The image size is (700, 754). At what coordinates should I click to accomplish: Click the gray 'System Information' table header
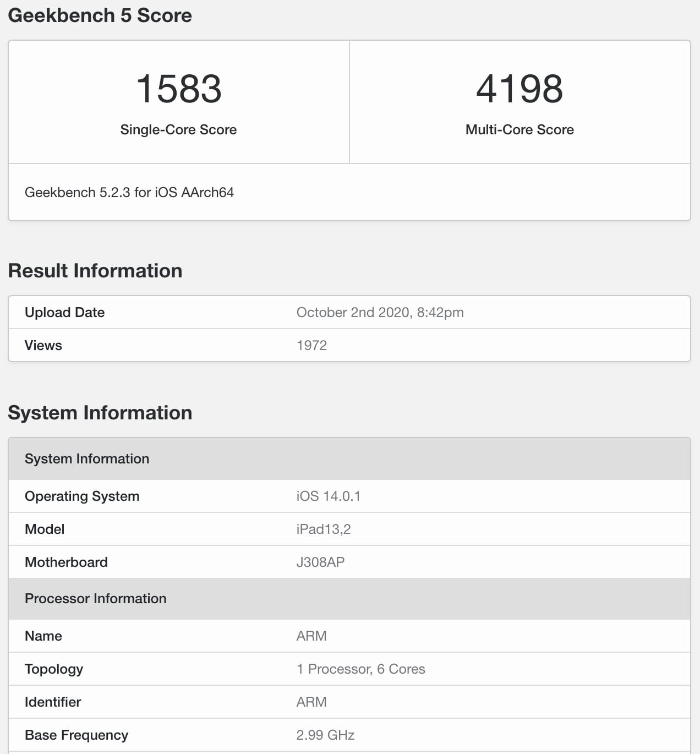[x=349, y=458]
